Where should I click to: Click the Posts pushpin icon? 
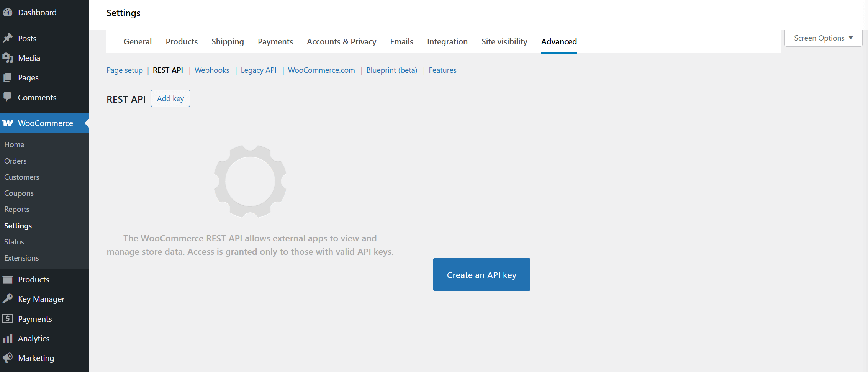pos(8,38)
